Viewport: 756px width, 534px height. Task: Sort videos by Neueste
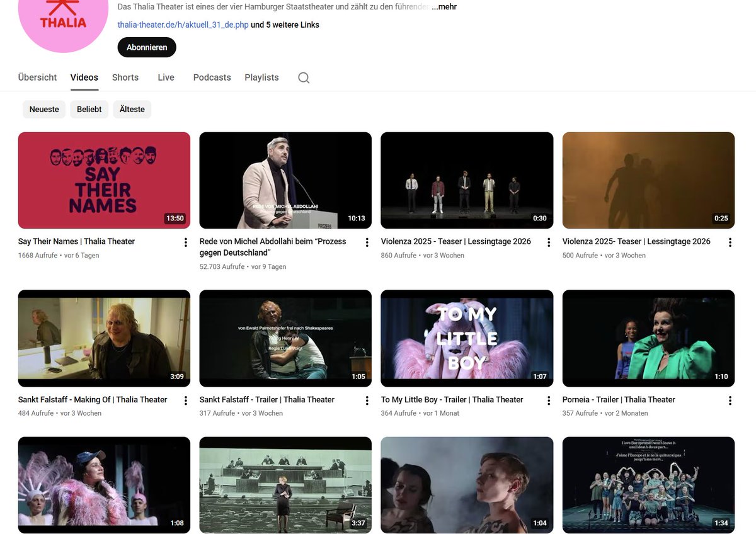(x=44, y=109)
